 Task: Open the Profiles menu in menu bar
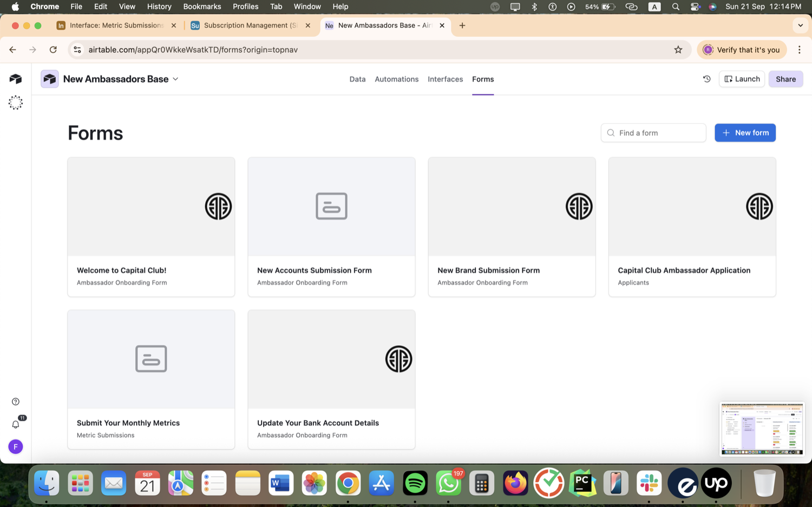click(245, 6)
